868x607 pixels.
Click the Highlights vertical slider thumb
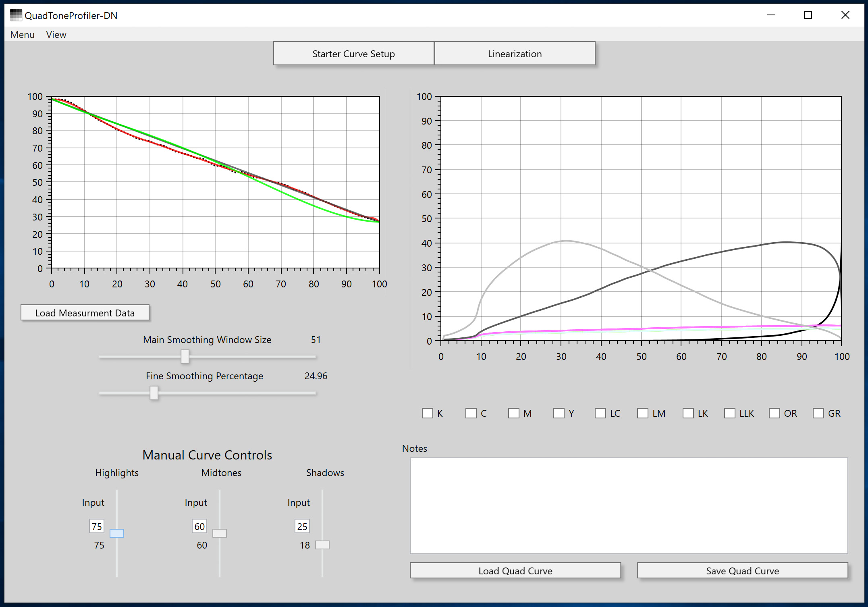coord(117,533)
